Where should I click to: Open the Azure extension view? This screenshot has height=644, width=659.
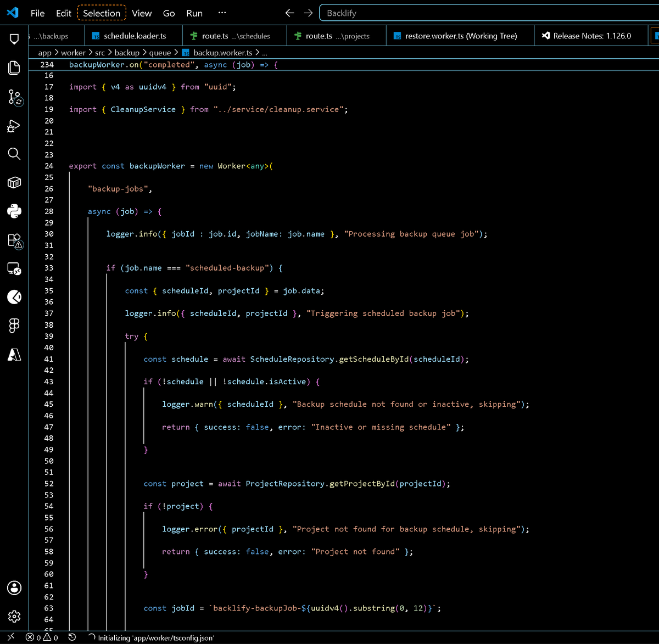click(x=14, y=355)
